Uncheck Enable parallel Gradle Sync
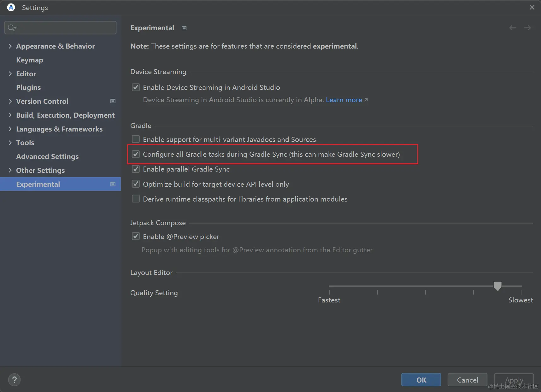This screenshot has width=541, height=392. (x=136, y=169)
